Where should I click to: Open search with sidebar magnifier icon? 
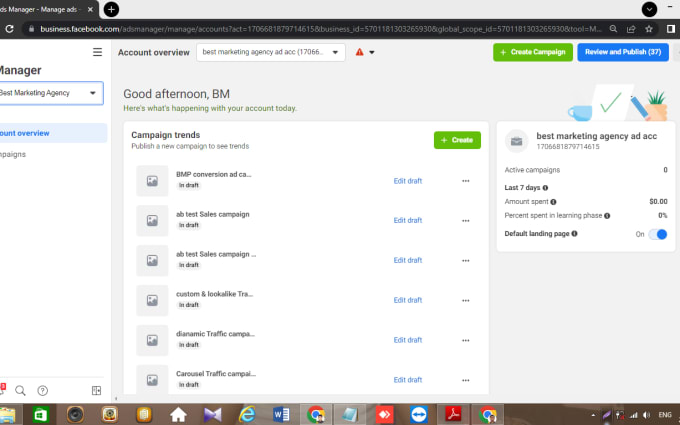pyautogui.click(x=20, y=390)
